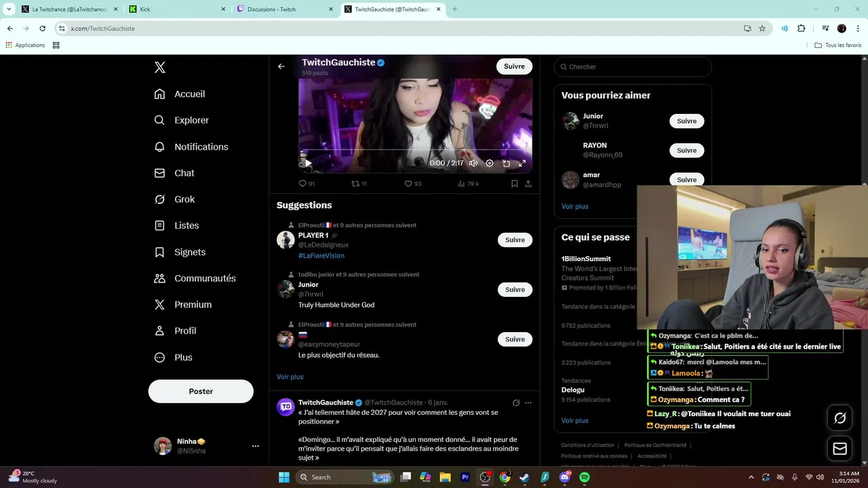This screenshot has width=868, height=488.
Task: Click the video progress bar
Action: [415, 151]
